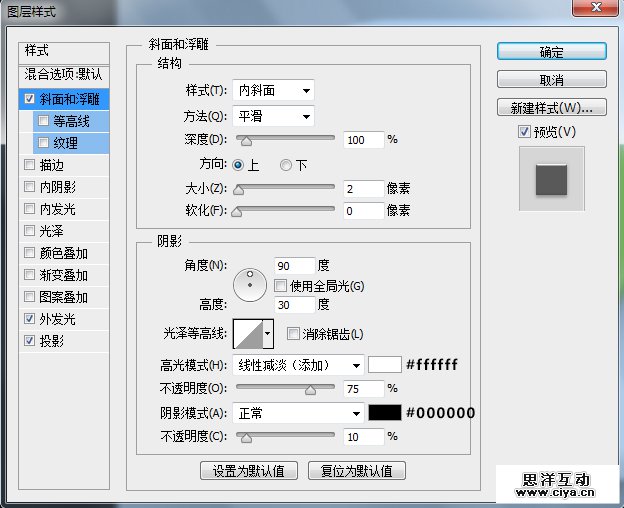The image size is (624, 508).
Task: Enable 使用全局光(G) checkbox
Action: (280, 285)
